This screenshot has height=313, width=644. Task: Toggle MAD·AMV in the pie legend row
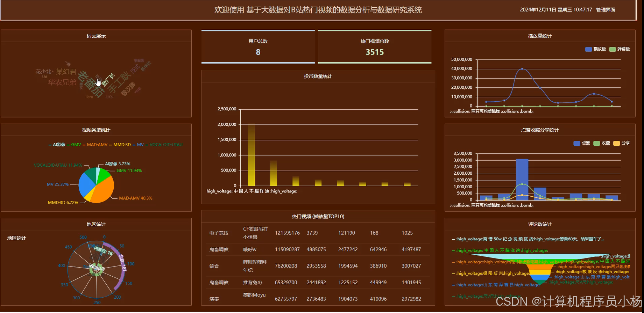click(x=95, y=145)
